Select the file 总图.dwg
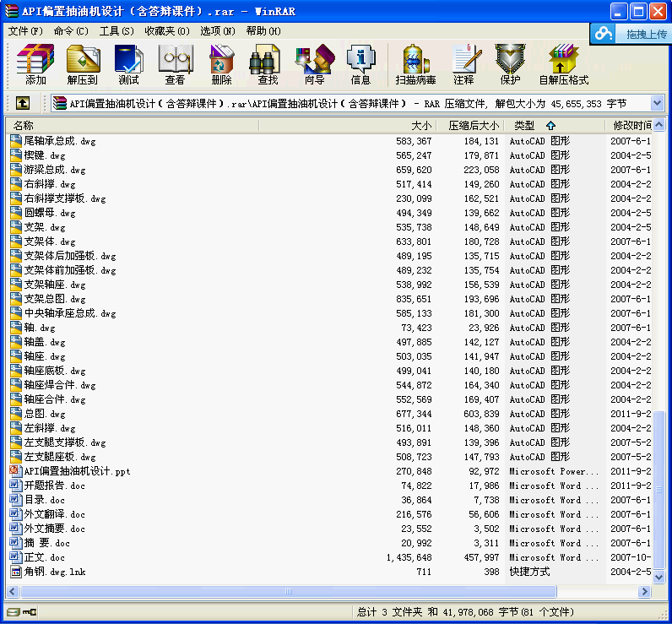The width and height of the screenshot is (672, 624). [x=45, y=414]
